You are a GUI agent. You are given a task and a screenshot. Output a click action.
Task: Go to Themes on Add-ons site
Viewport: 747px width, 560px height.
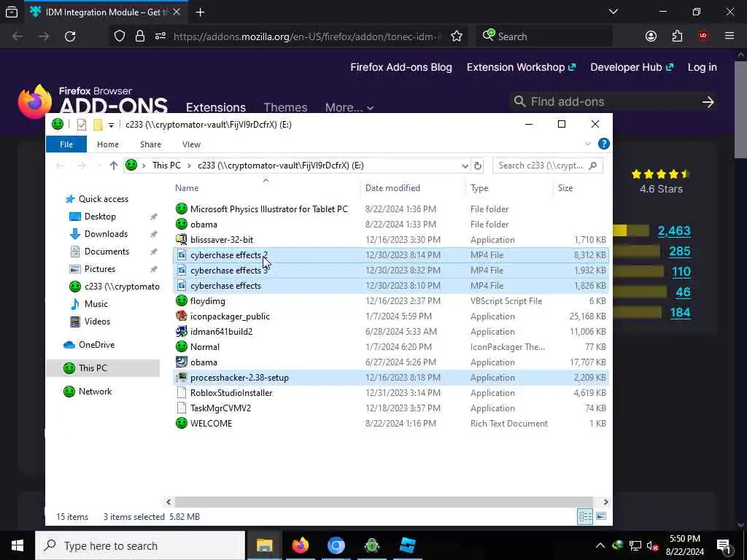285,108
